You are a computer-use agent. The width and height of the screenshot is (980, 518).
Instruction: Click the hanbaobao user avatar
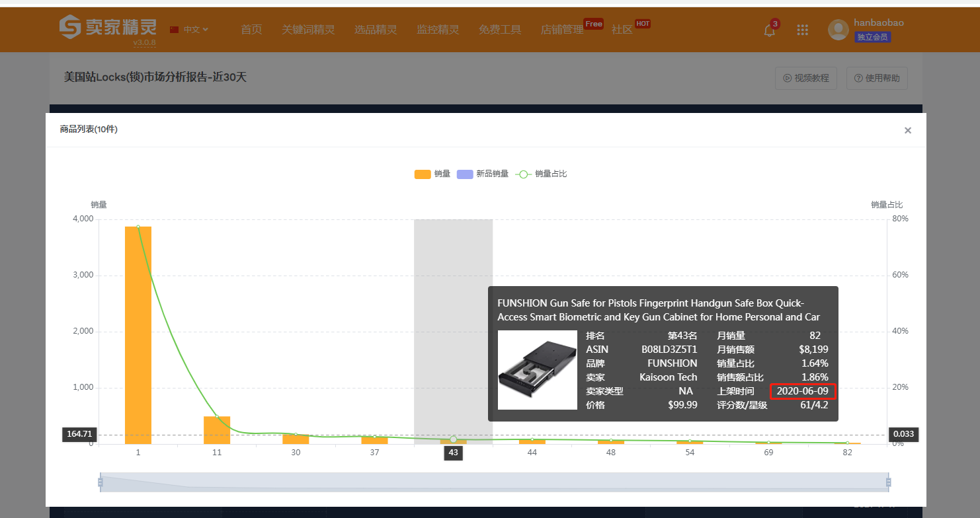tap(838, 30)
